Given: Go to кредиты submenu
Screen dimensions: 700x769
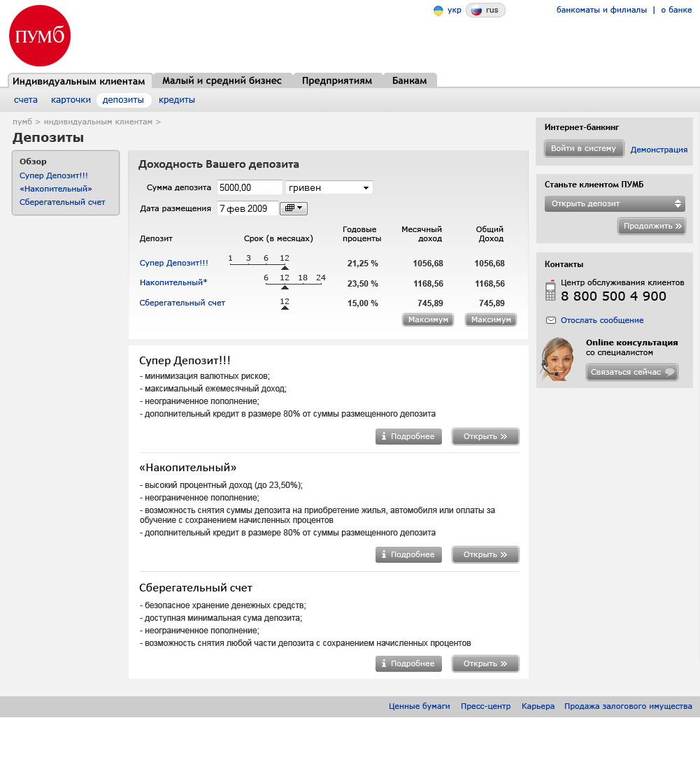Looking at the screenshot, I should [177, 100].
